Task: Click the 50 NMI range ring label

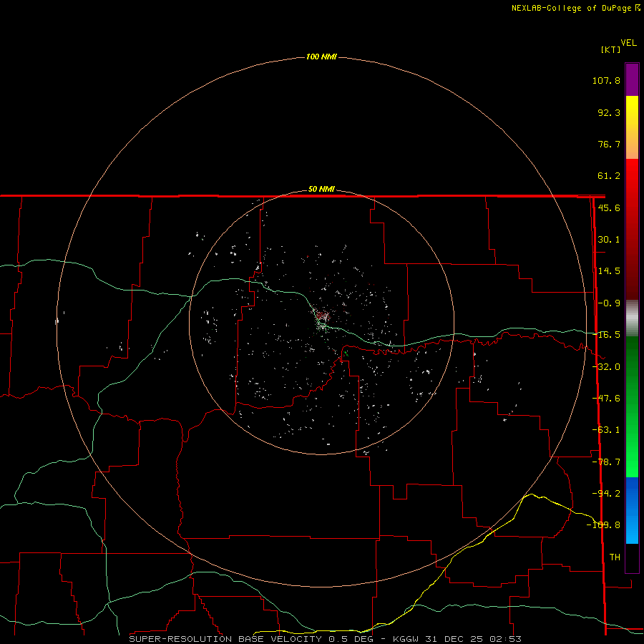Action: tap(321, 190)
